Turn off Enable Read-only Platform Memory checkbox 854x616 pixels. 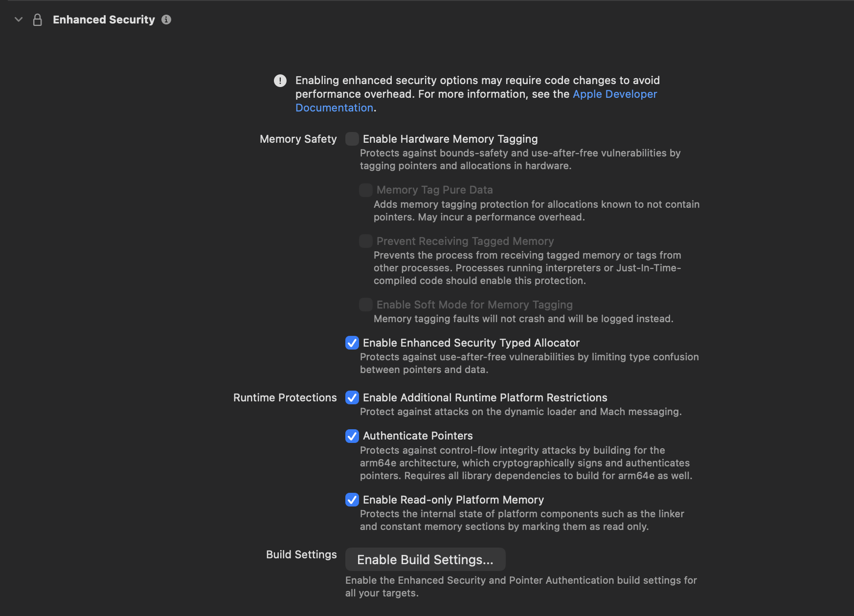coord(352,500)
